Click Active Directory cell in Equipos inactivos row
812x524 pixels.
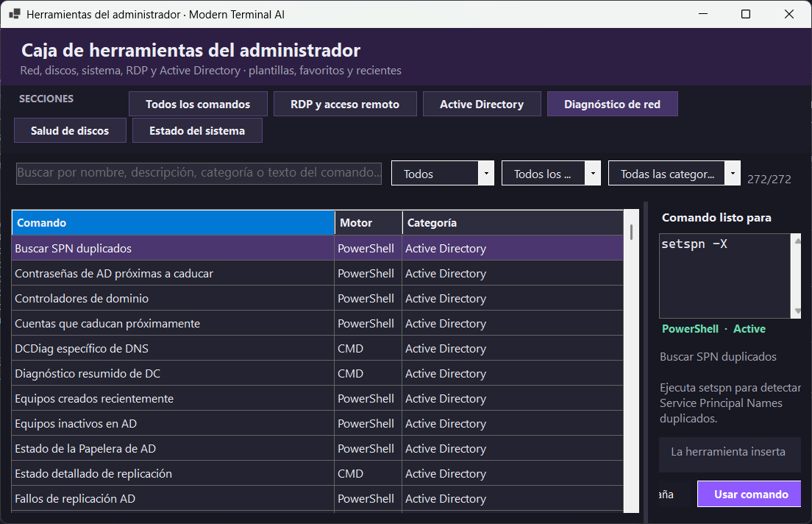tap(513, 423)
